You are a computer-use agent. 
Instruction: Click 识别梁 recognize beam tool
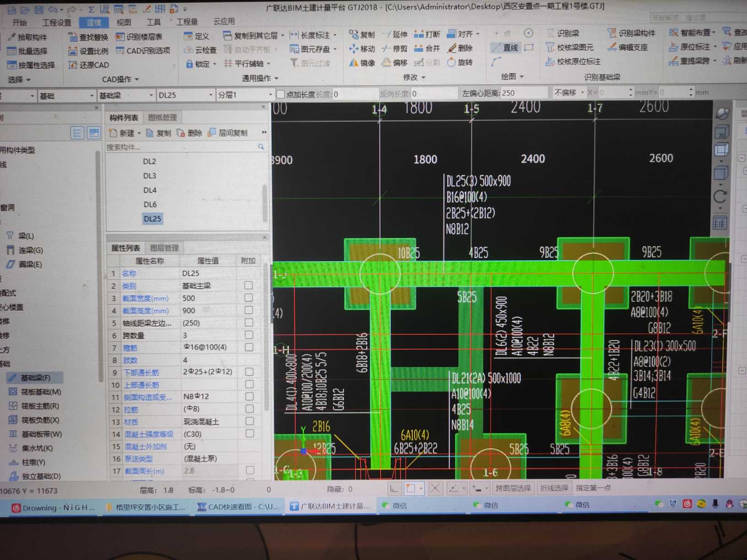[563, 33]
